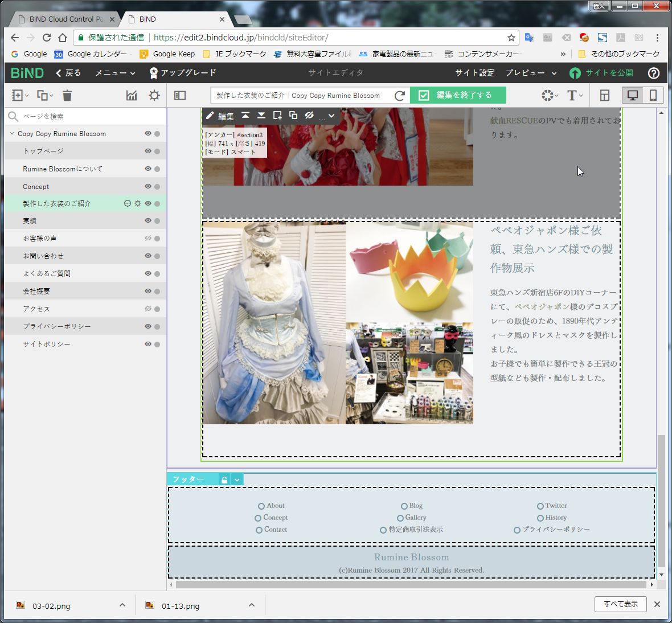This screenshot has height=623, width=672.
Task: Open the layout template icon
Action: click(605, 95)
